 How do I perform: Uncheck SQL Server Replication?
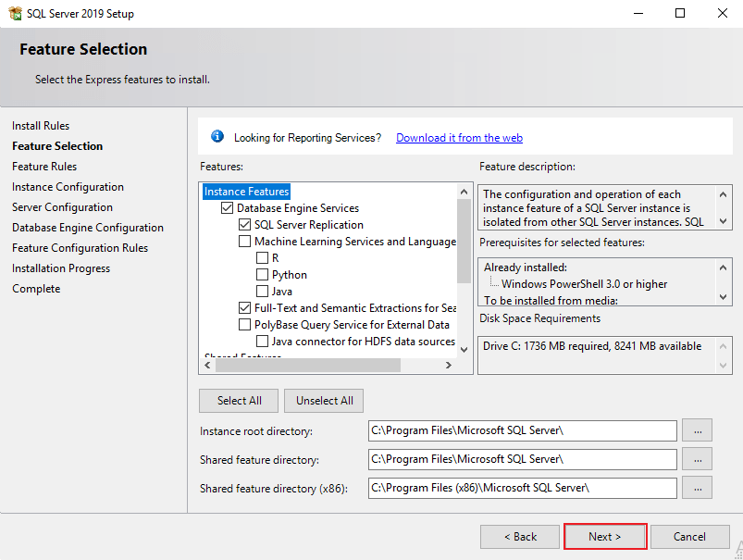(x=245, y=224)
